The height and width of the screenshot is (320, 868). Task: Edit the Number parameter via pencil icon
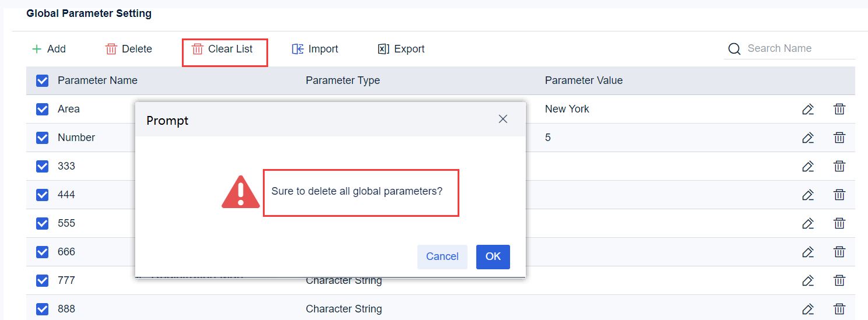pos(808,138)
